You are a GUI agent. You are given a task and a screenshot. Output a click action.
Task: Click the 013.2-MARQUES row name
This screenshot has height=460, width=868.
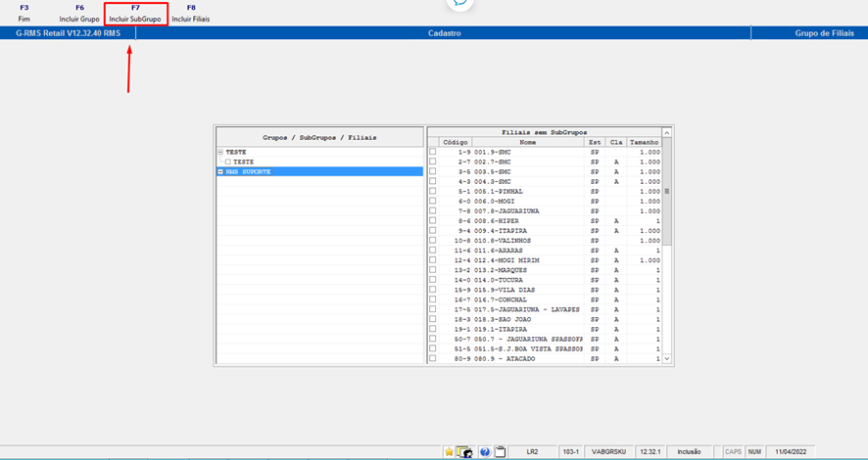[x=501, y=270]
